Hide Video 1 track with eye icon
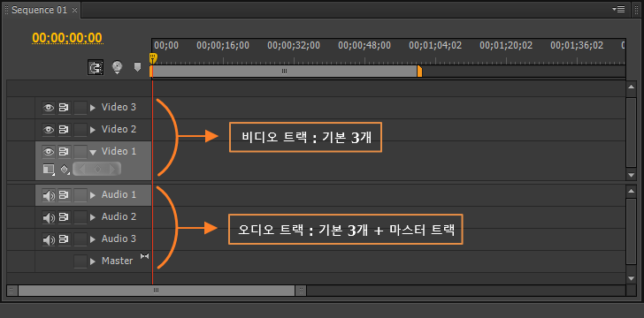Image resolution: width=644 pixels, height=318 pixels. tap(49, 152)
